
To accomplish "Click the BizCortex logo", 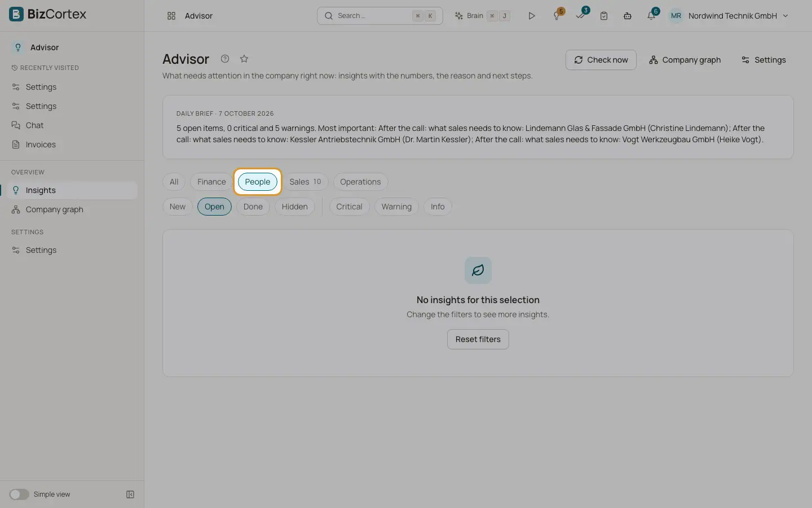I will (x=48, y=14).
